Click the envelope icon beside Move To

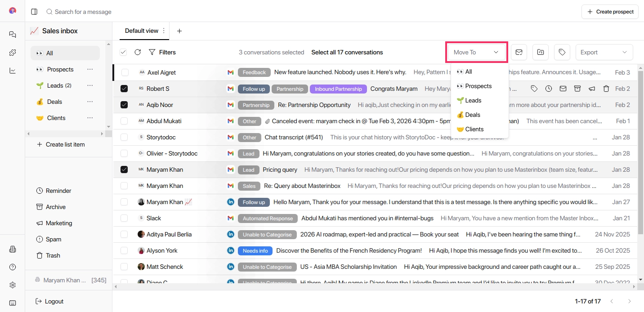point(519,52)
